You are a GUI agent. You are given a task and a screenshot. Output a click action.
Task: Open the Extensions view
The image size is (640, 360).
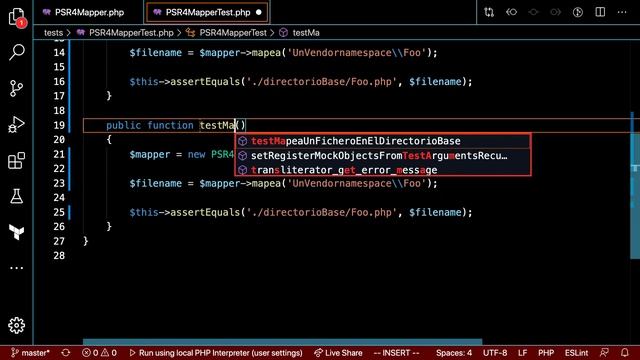point(17,160)
